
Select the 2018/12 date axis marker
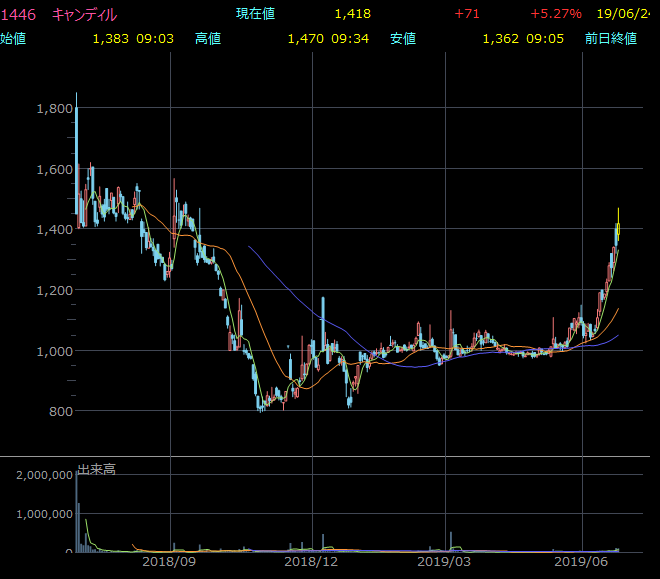pyautogui.click(x=312, y=564)
